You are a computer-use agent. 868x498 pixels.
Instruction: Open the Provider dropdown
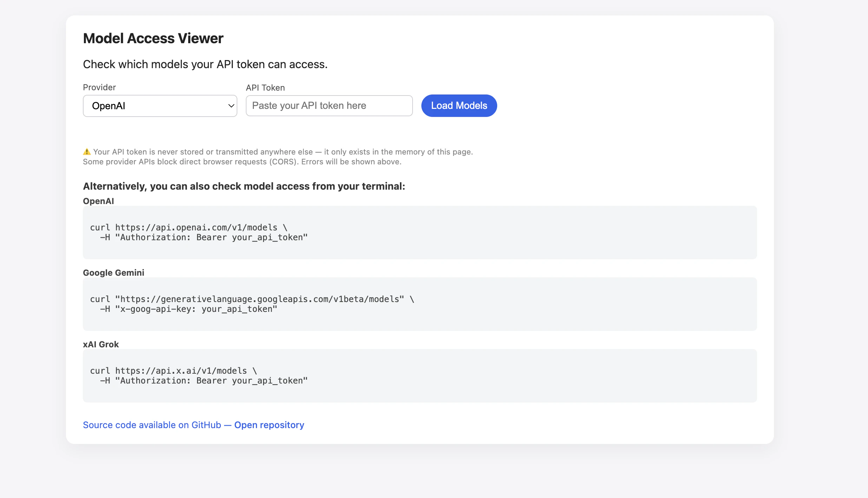pos(160,106)
